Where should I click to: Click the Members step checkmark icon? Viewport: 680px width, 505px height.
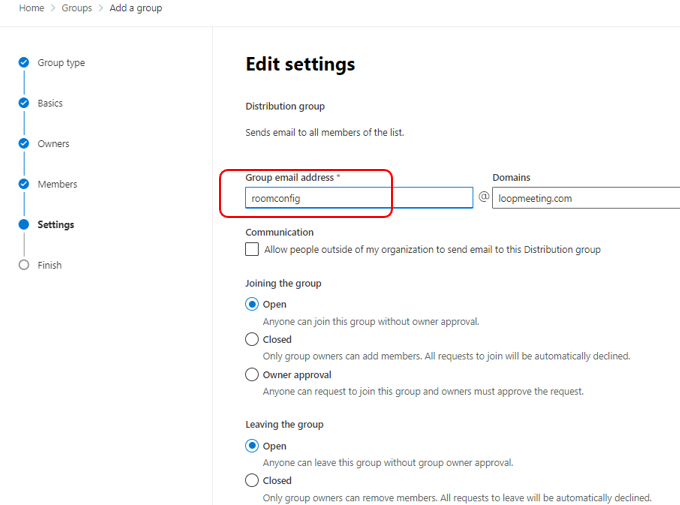tap(24, 184)
